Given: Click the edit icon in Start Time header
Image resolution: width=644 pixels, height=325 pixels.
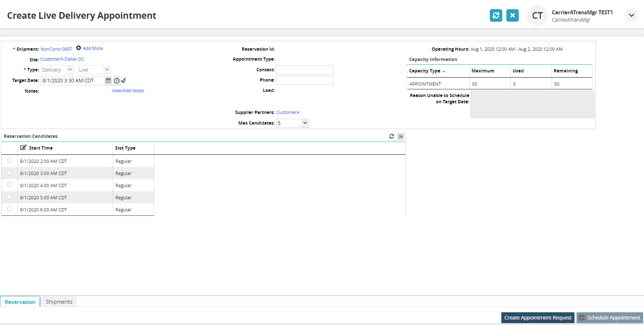Looking at the screenshot, I should coord(23,148).
